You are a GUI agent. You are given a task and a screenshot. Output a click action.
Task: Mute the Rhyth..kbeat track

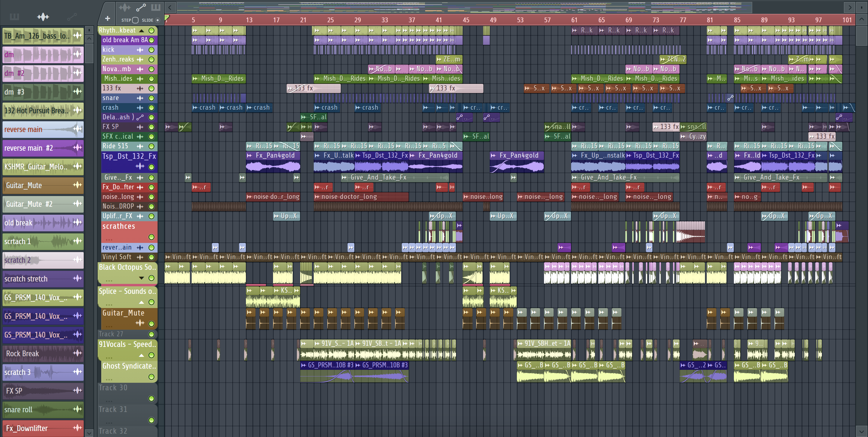(152, 31)
